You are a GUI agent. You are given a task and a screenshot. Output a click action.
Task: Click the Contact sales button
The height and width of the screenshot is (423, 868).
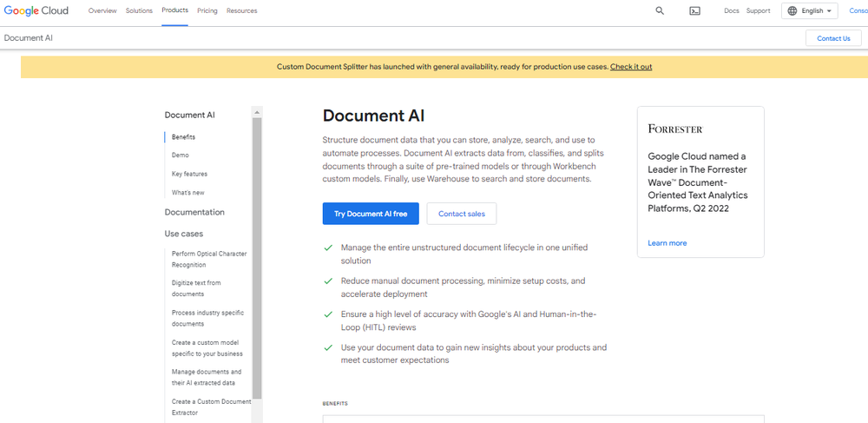pyautogui.click(x=461, y=214)
